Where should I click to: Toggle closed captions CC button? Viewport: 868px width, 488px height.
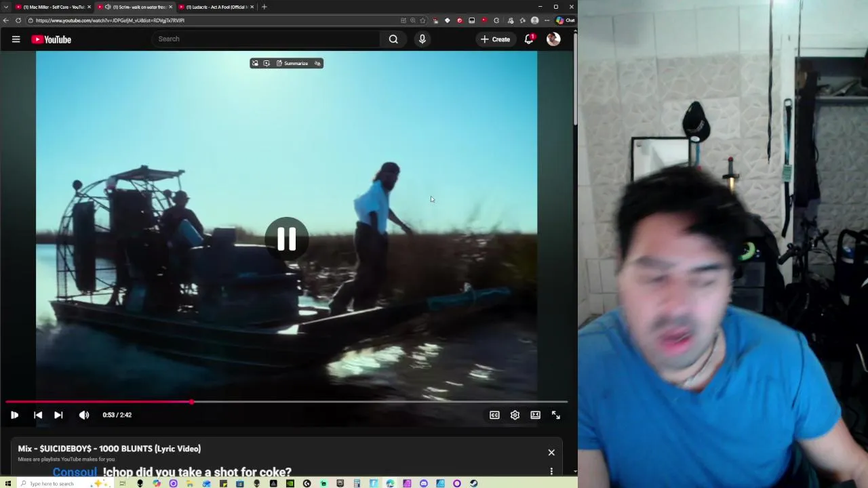[494, 415]
